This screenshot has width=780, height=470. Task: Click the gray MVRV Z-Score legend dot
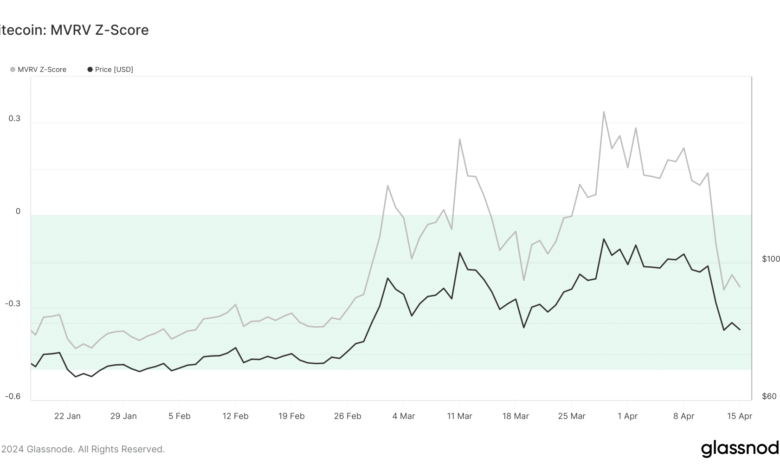tap(13, 69)
